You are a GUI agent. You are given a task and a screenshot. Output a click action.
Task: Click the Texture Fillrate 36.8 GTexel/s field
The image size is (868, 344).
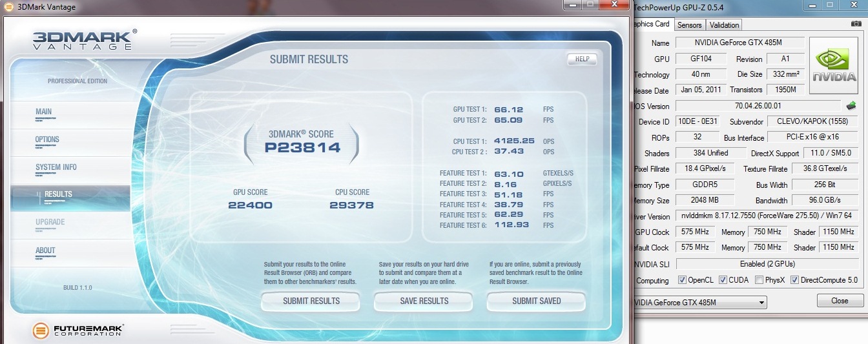click(824, 169)
